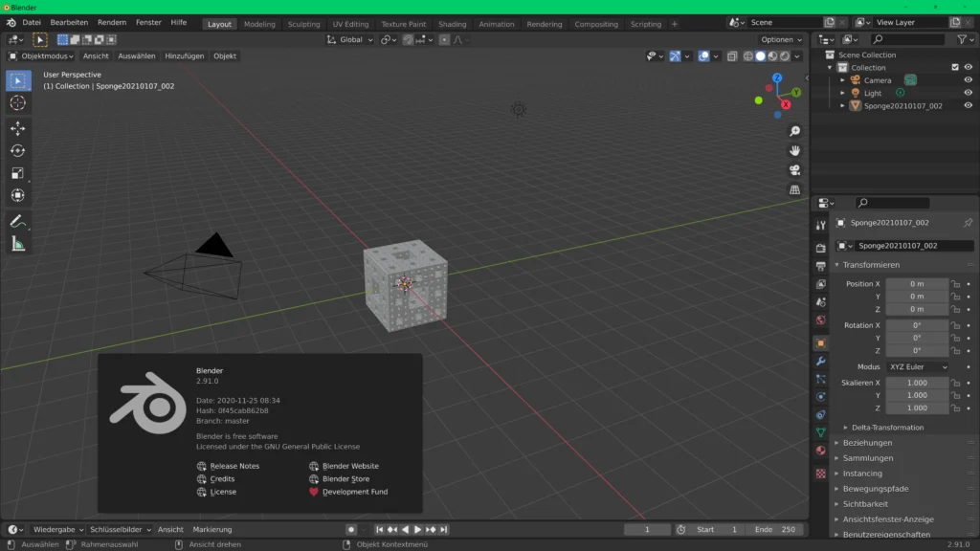Click the pan view hand icon

pos(794,150)
